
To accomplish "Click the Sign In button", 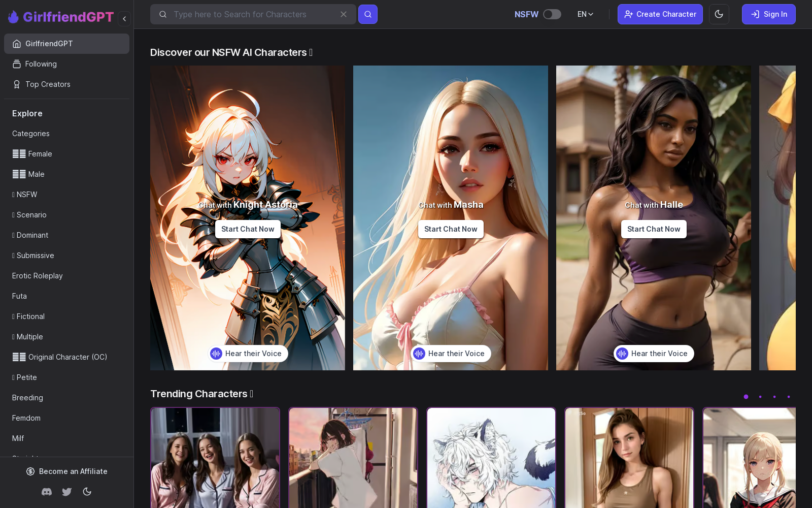I will coord(769,14).
